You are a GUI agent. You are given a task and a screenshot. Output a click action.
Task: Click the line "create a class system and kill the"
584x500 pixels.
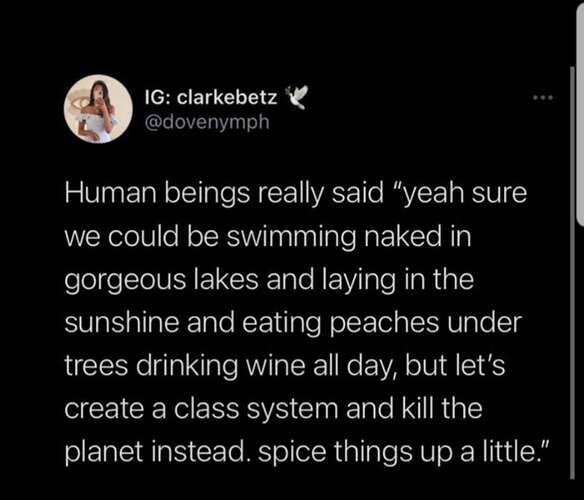click(x=274, y=409)
